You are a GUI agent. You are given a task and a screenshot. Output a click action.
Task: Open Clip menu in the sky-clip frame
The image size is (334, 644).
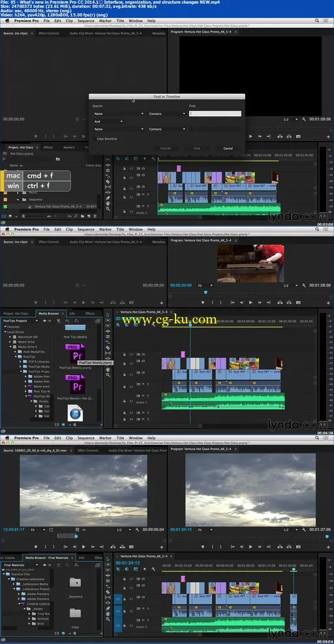click(69, 438)
